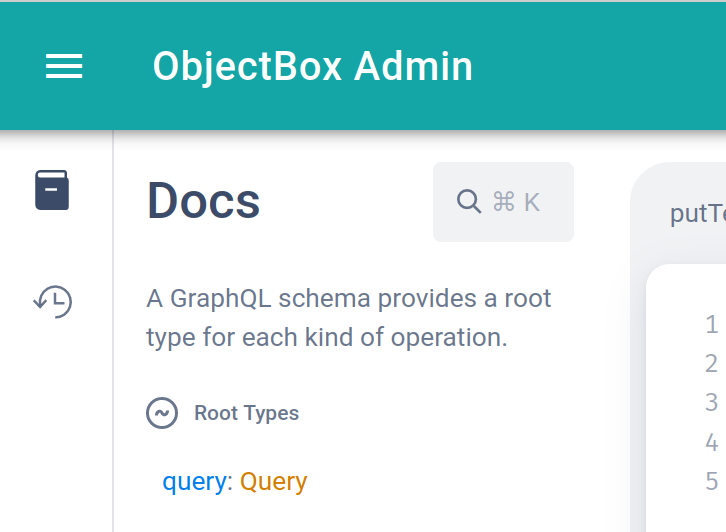This screenshot has width=726, height=532.
Task: Focus the docs search field
Action: tap(503, 202)
